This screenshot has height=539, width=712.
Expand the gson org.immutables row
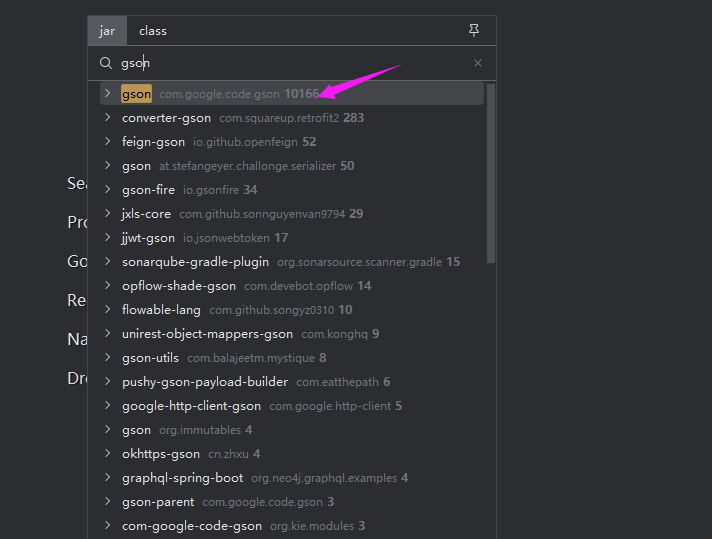[108, 430]
